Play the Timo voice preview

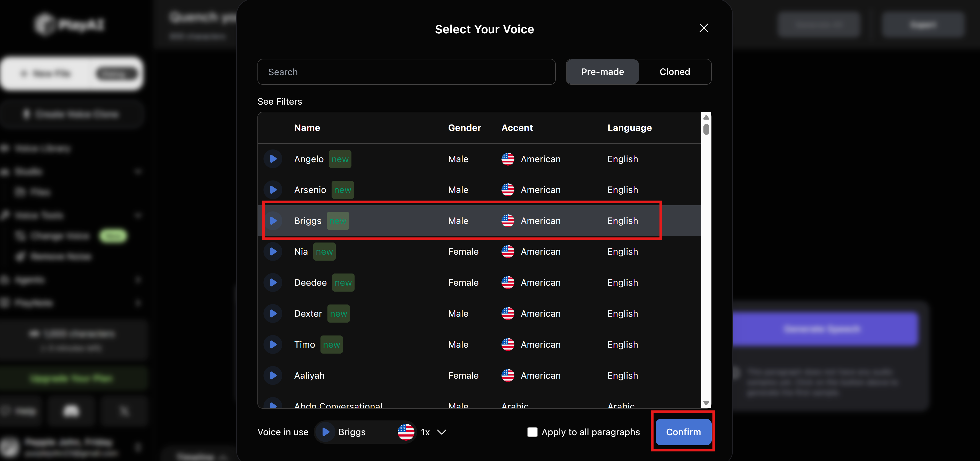point(273,345)
